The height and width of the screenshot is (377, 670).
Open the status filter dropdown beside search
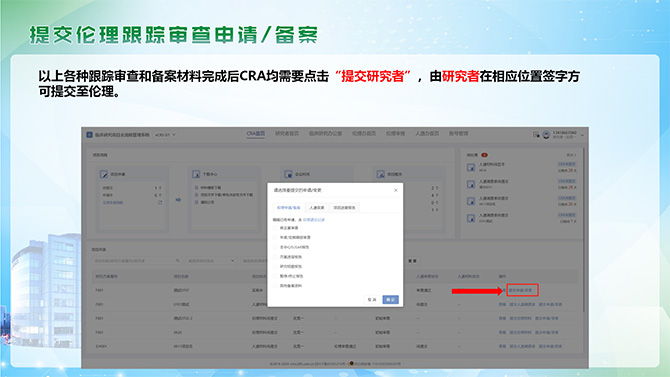coord(211,261)
